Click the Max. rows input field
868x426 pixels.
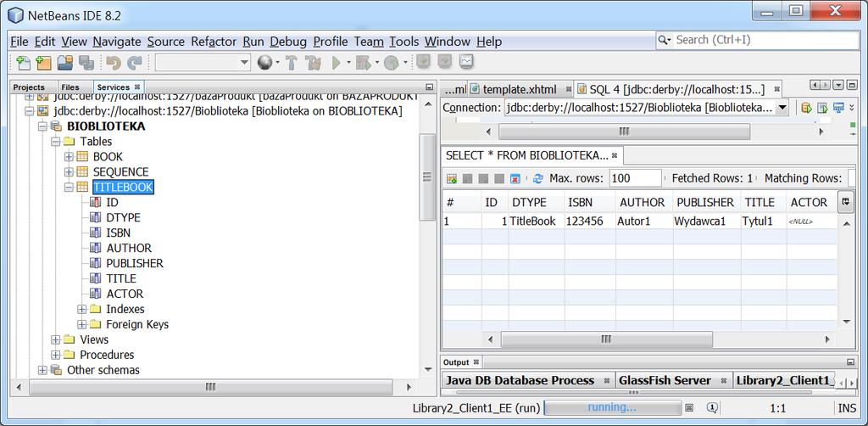(635, 178)
